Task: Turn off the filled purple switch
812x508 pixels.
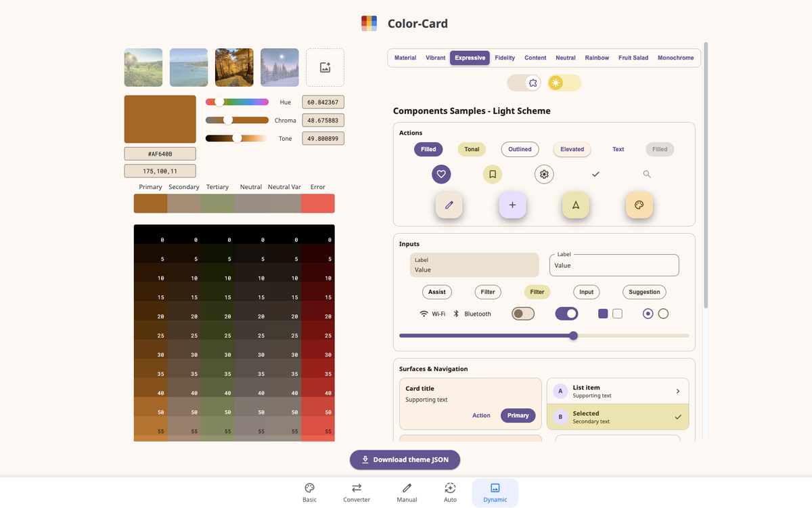Action: pos(566,314)
